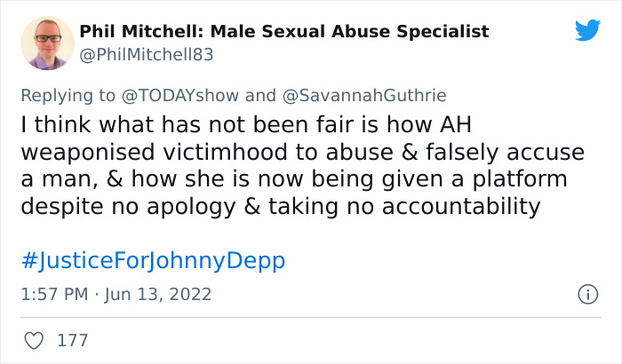This screenshot has width=622, height=364.
Task: Click the 177 likes count
Action: tap(71, 340)
